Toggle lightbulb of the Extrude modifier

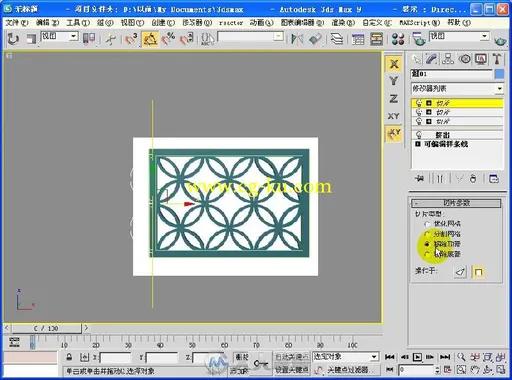(x=419, y=135)
